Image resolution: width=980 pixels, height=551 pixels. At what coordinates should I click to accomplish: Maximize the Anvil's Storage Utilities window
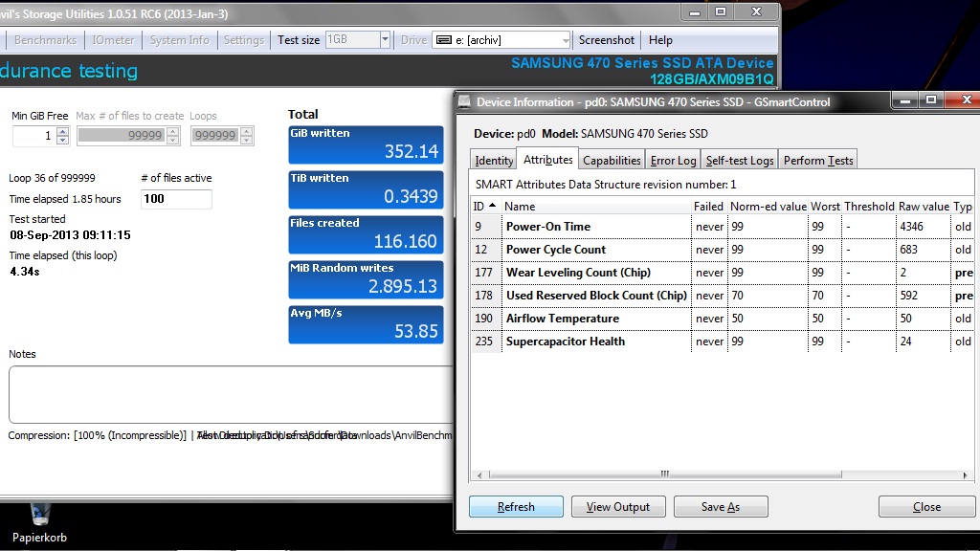coord(721,11)
